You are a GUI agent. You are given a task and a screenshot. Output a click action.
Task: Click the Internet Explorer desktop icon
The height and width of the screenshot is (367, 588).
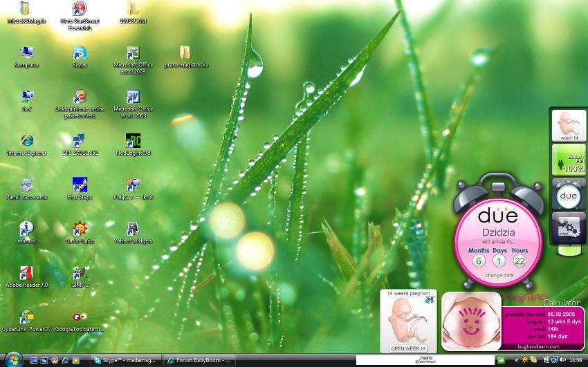tap(26, 142)
